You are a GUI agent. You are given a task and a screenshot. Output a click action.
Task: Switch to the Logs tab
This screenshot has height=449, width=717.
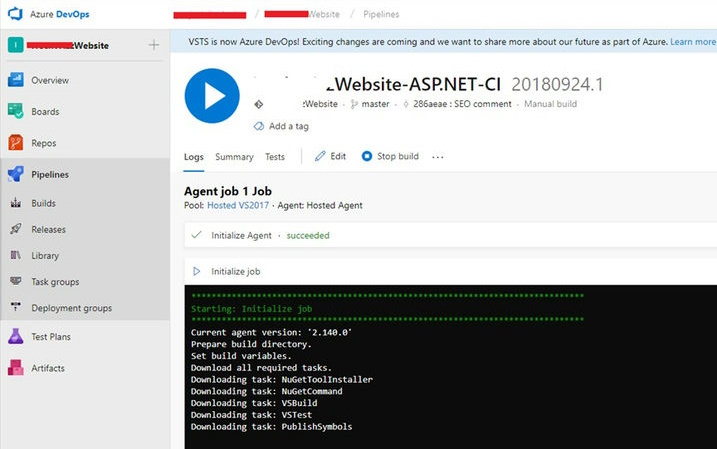click(x=194, y=157)
